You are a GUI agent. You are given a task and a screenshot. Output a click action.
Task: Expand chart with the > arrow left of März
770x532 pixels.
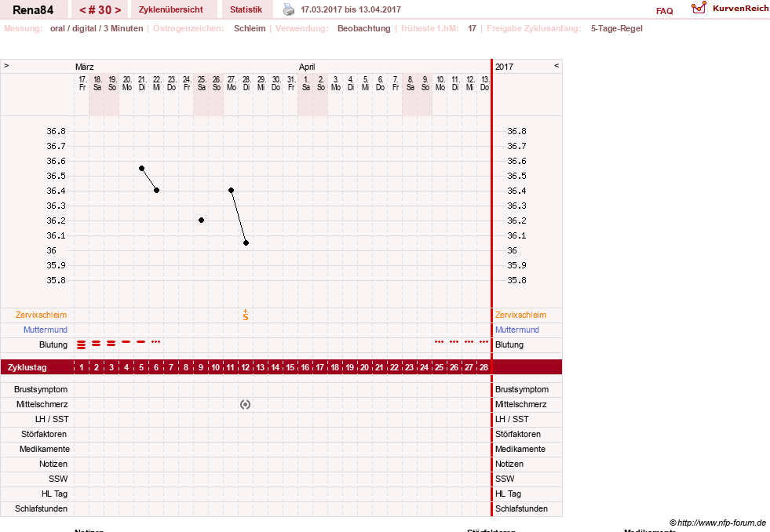tap(6, 65)
